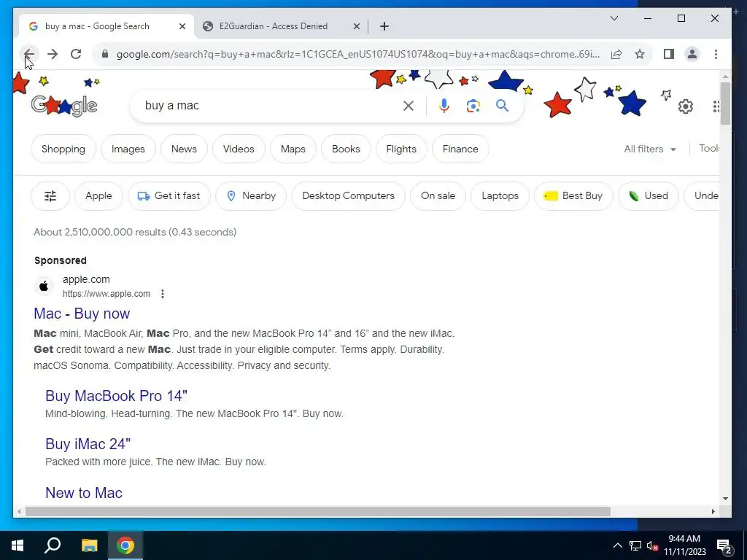
Task: Toggle On sale filter chip
Action: [438, 195]
